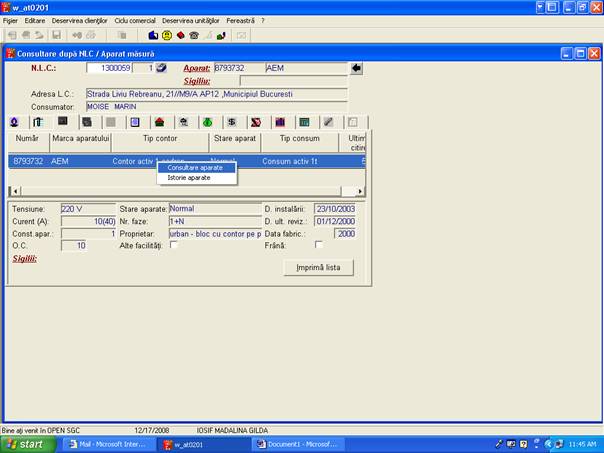
Task: Open the red house tab icon
Action: [159, 122]
